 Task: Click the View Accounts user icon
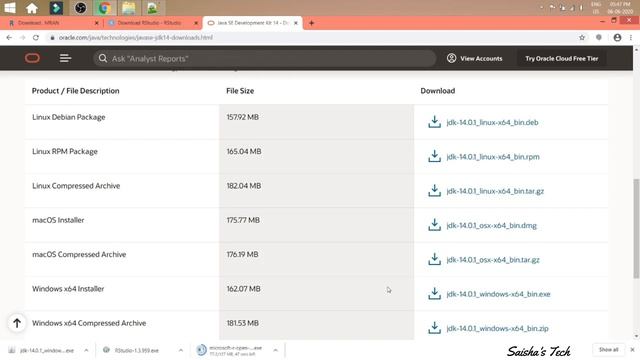tap(451, 58)
